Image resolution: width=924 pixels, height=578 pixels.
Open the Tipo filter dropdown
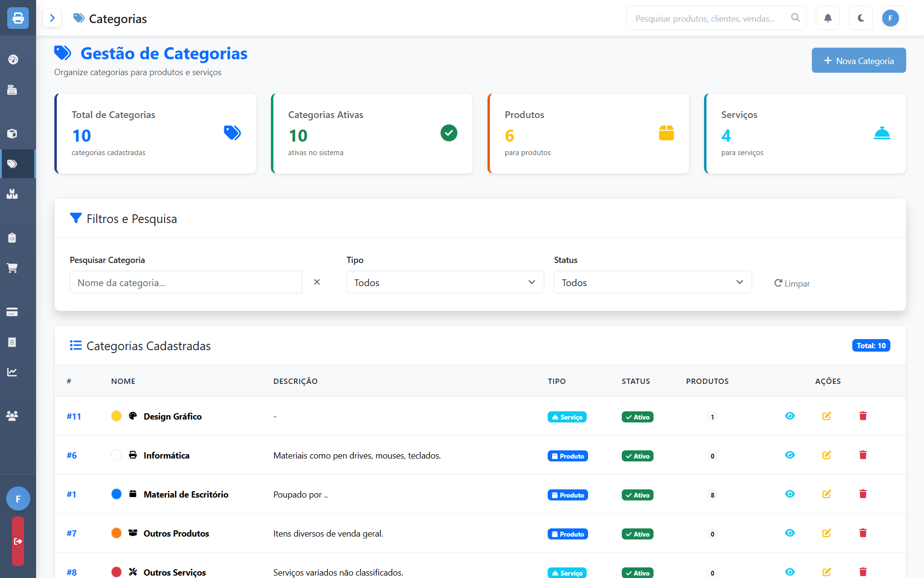pos(445,282)
